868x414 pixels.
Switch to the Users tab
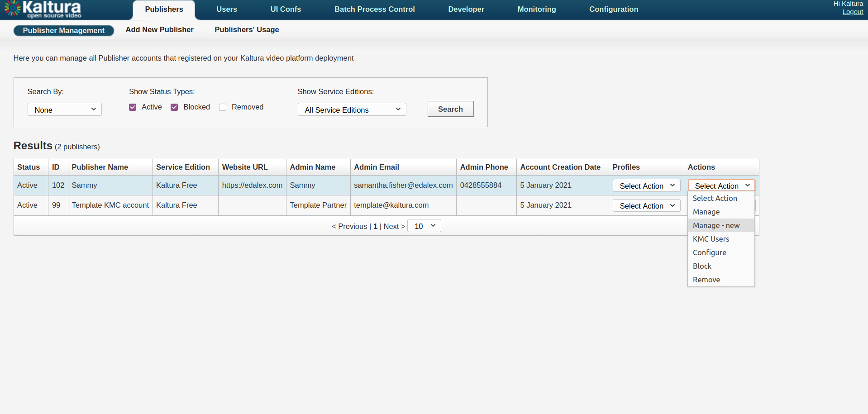227,10
